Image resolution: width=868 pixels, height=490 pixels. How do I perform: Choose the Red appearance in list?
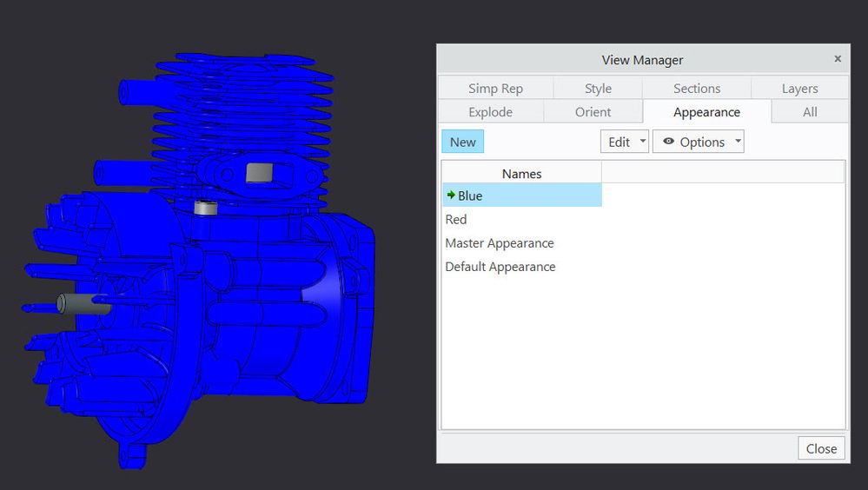tap(456, 219)
